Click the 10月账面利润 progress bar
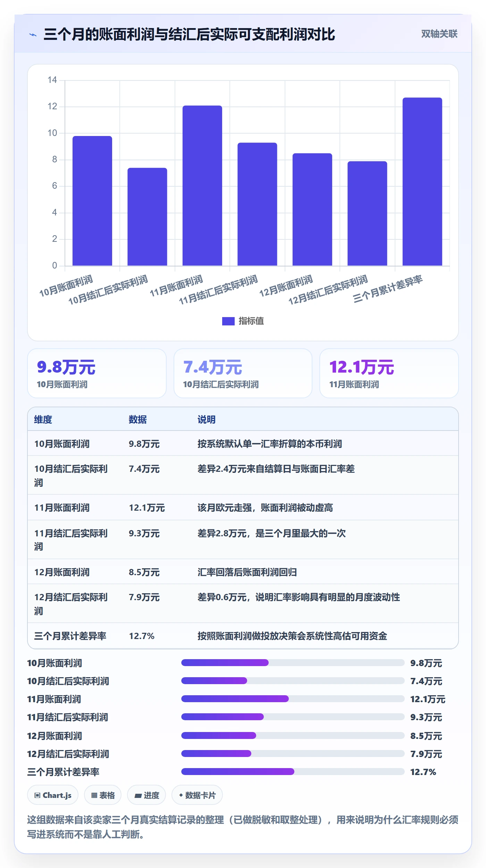486x868 pixels. pos(293,663)
